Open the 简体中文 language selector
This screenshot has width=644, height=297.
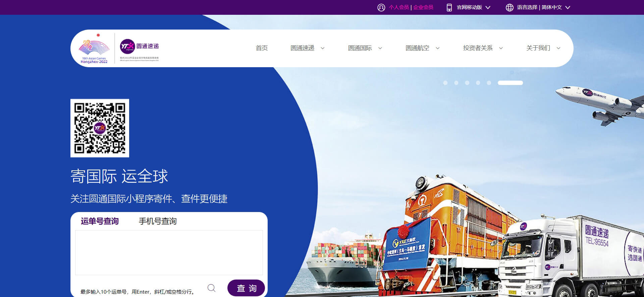[x=555, y=7]
